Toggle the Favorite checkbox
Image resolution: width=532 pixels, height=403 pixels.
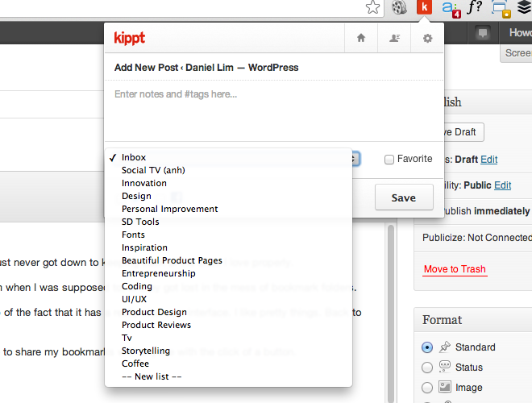(x=389, y=159)
